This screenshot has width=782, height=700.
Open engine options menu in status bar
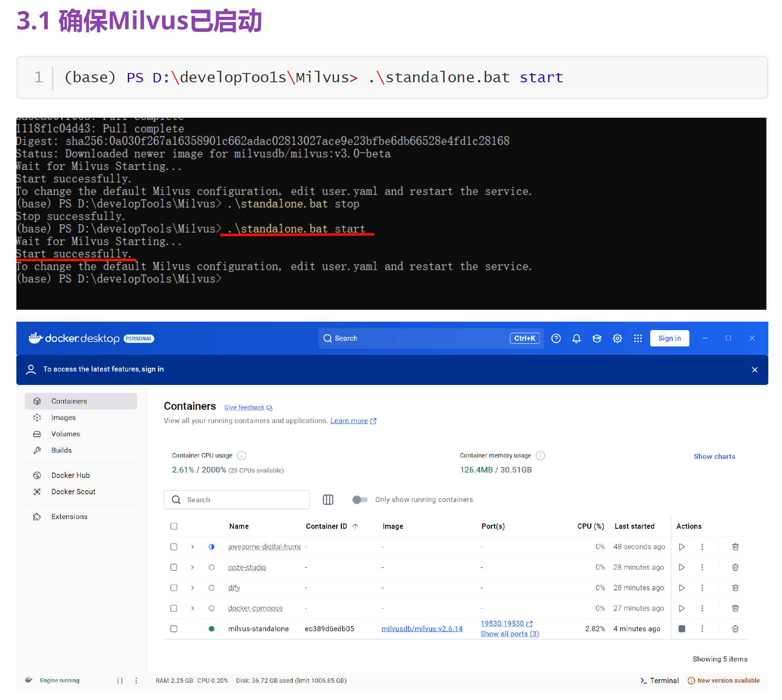pos(136,681)
